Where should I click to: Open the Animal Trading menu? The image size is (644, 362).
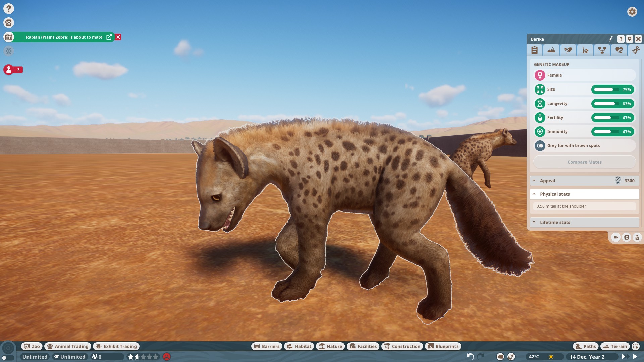68,346
